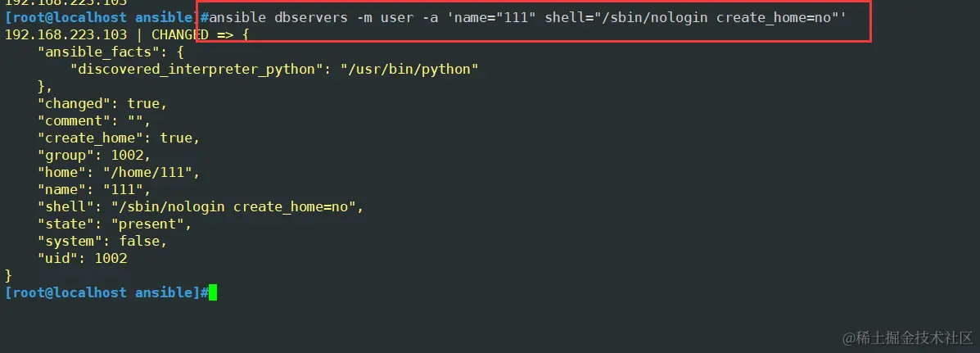Screen dimensions: 980x353
Task: Click the "comment" output line
Action: [90, 121]
